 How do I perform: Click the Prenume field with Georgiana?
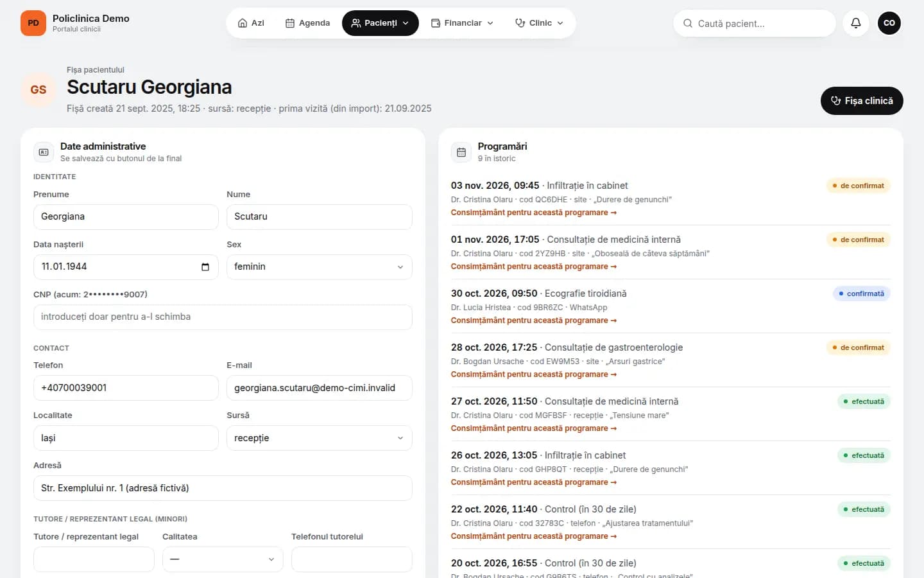[126, 217]
